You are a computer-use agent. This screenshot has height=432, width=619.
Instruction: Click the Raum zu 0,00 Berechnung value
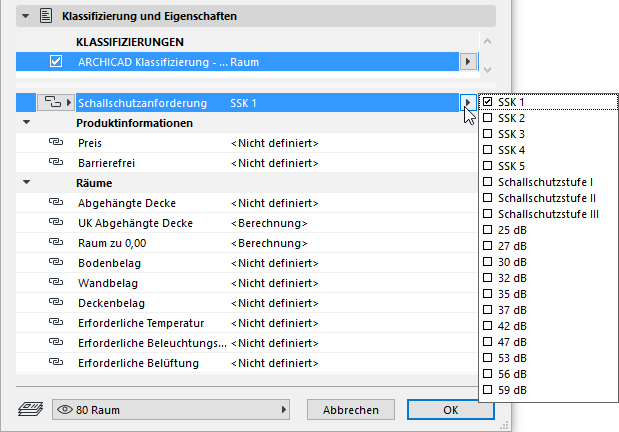[x=270, y=243]
